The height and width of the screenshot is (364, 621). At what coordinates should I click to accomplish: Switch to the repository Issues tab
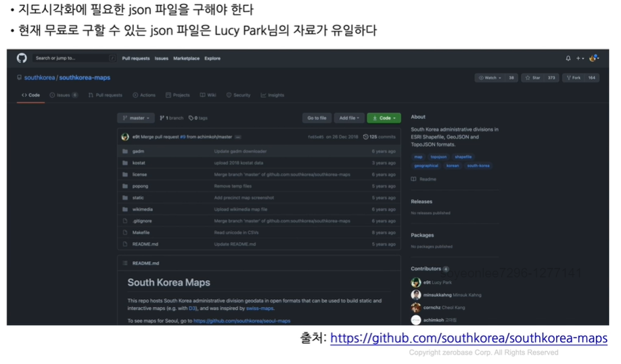[64, 95]
